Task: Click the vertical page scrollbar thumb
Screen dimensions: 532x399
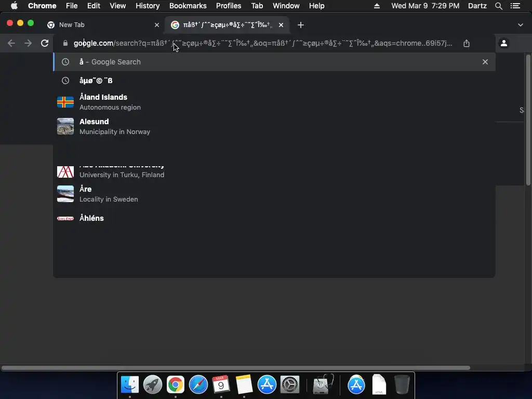Action: tap(528, 120)
